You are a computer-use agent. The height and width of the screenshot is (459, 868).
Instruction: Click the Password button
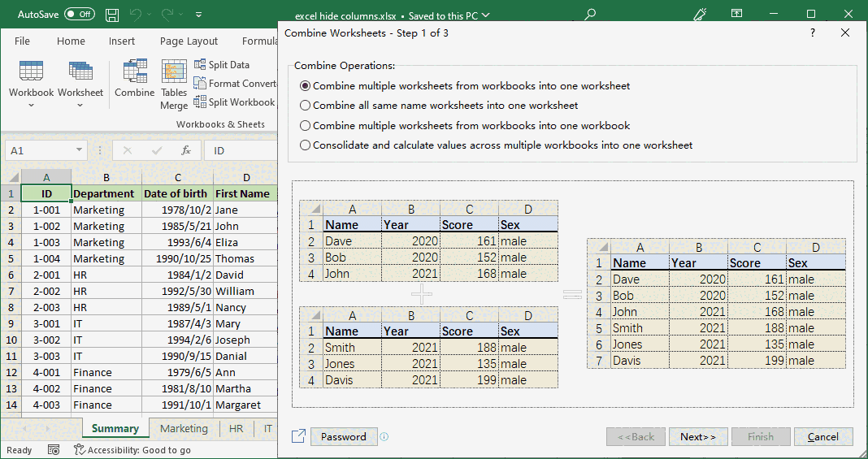pos(344,436)
